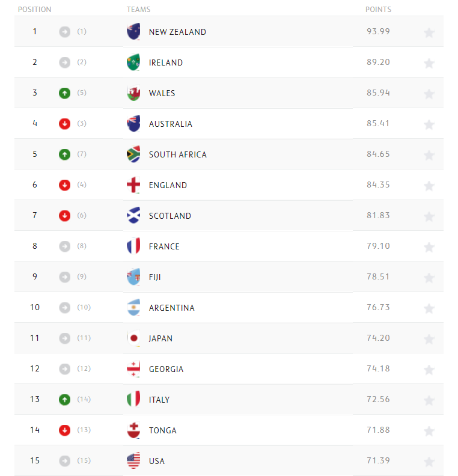Click the POSITION column header
458x476 pixels.
click(35, 10)
